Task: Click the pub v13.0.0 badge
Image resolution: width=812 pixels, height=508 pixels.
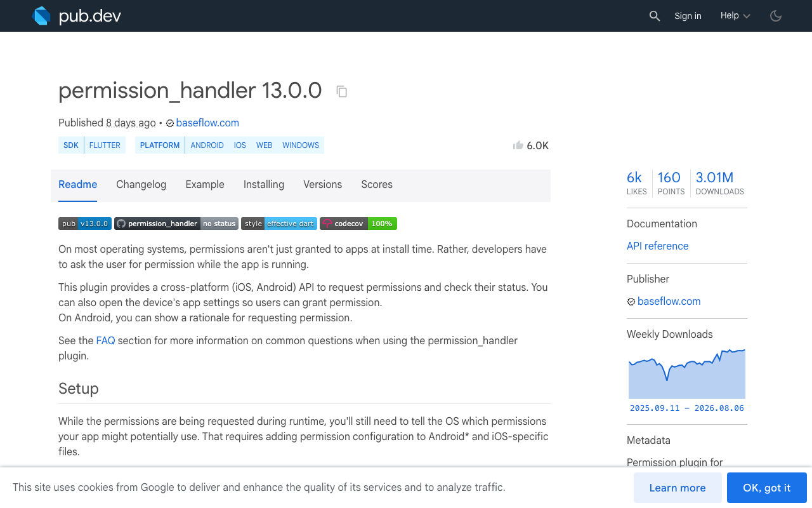Action: pyautogui.click(x=85, y=224)
